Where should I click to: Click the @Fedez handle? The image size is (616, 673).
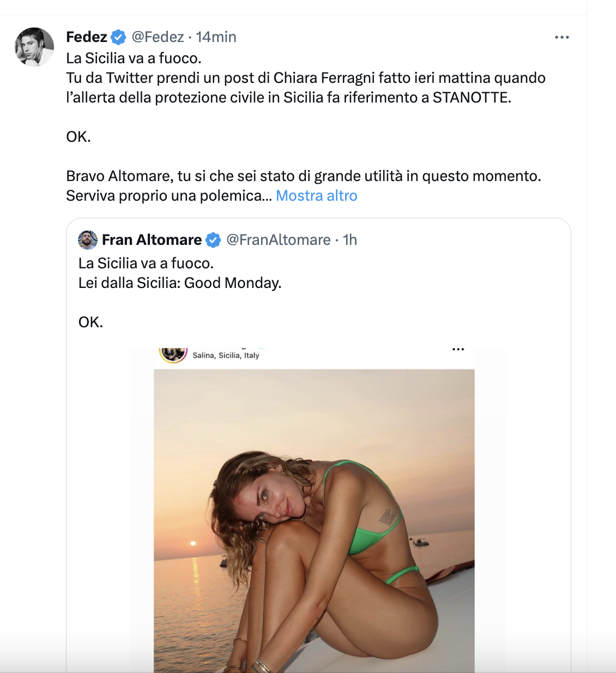(159, 37)
